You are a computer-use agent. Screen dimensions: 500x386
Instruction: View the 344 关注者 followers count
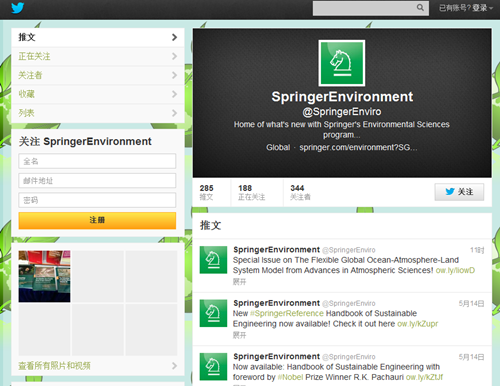300,192
